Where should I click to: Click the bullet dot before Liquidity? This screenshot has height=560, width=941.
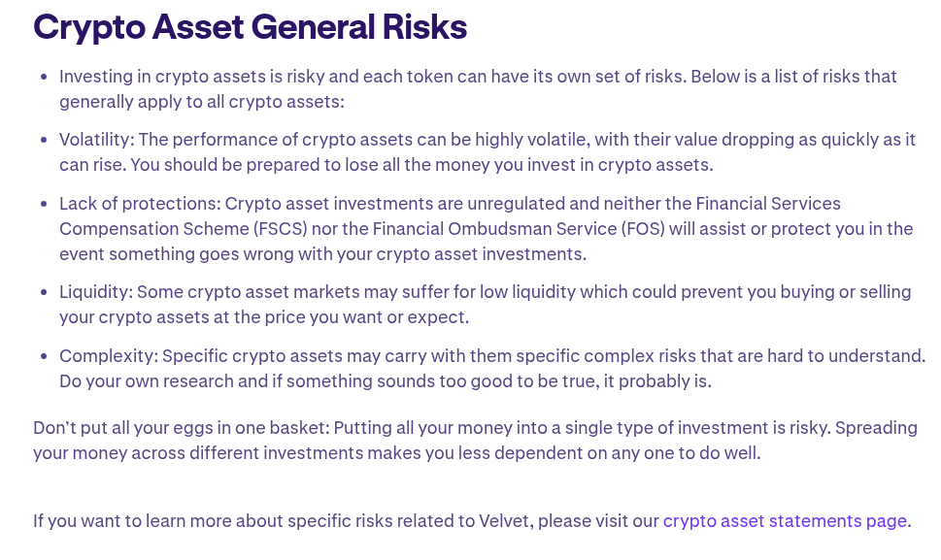click(x=43, y=293)
